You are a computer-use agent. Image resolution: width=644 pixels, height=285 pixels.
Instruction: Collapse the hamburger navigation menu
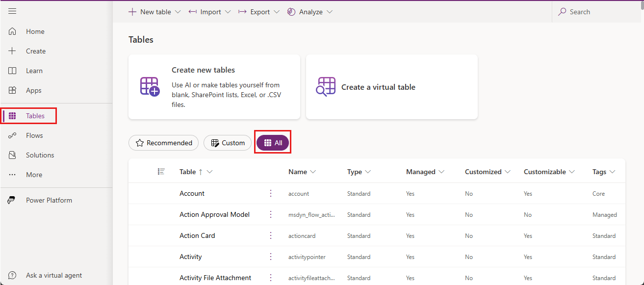click(12, 11)
